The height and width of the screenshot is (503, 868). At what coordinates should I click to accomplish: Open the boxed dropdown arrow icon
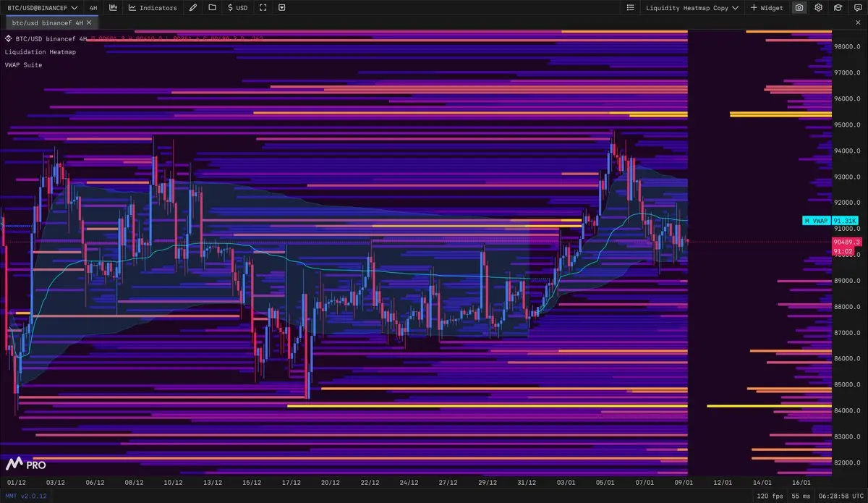coord(281,7)
